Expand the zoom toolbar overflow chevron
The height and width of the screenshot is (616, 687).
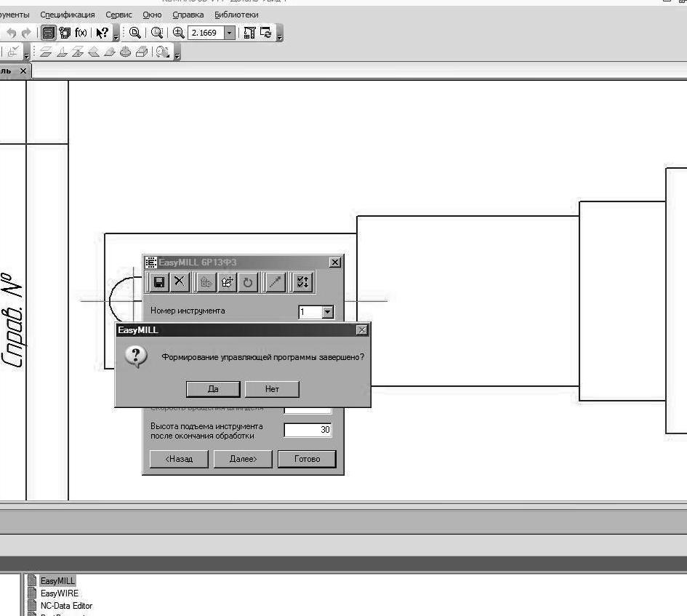point(280,33)
